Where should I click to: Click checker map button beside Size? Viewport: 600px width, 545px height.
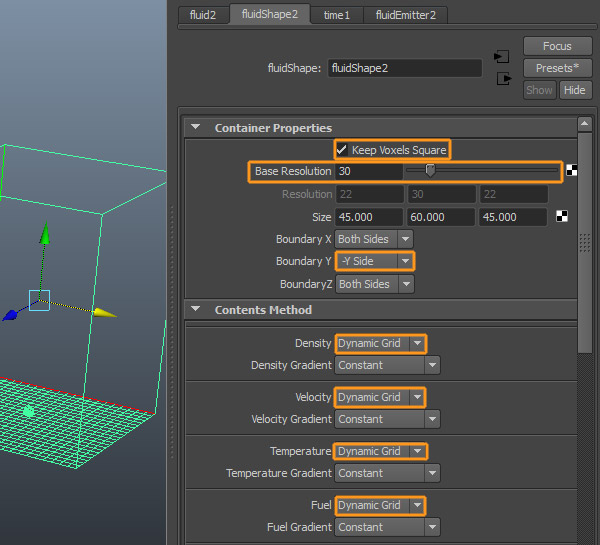tap(562, 216)
